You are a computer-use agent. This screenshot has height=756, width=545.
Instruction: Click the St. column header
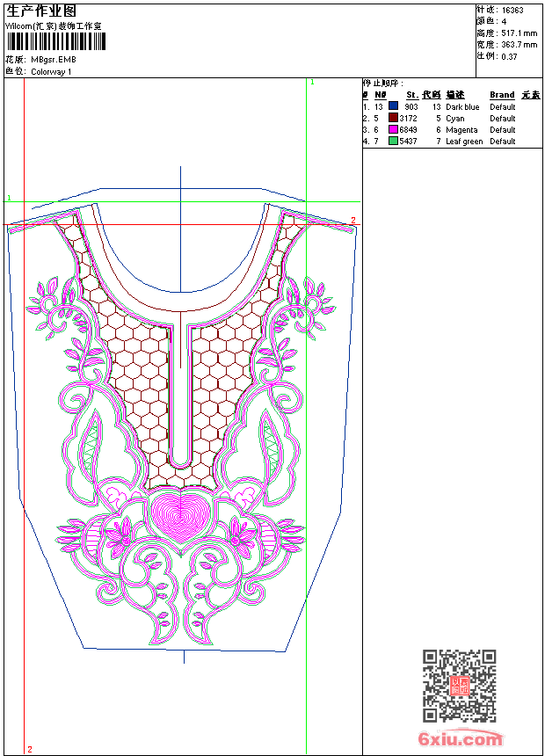[411, 95]
